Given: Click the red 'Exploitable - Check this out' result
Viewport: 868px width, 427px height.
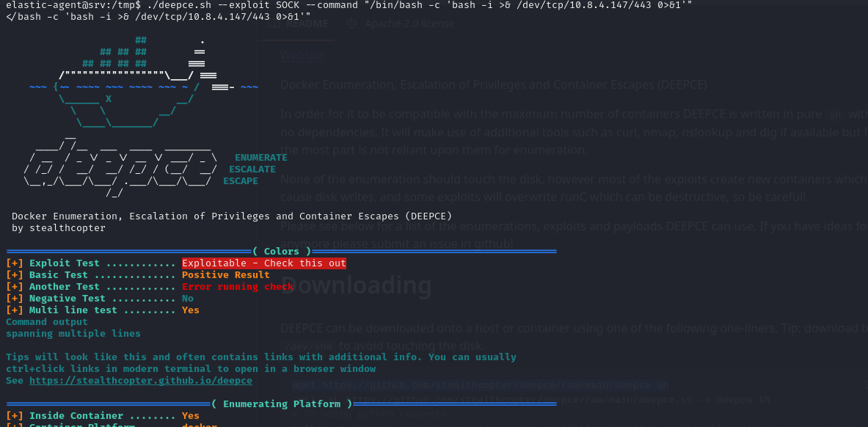Looking at the screenshot, I should [264, 263].
